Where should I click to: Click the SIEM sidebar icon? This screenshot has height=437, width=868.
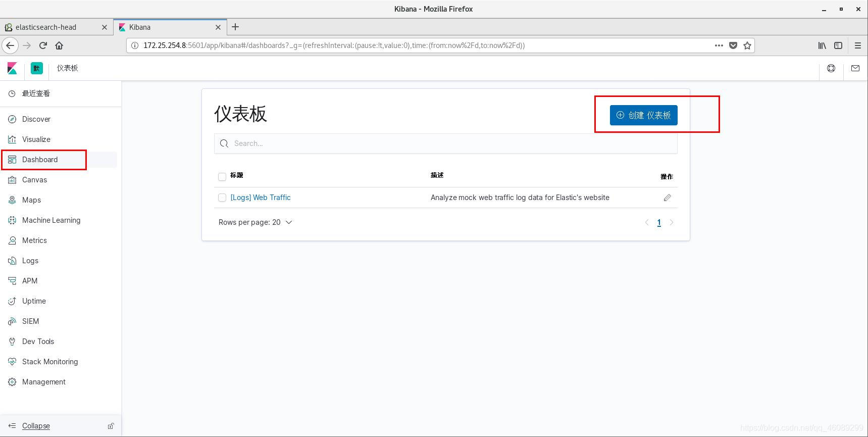coord(12,321)
